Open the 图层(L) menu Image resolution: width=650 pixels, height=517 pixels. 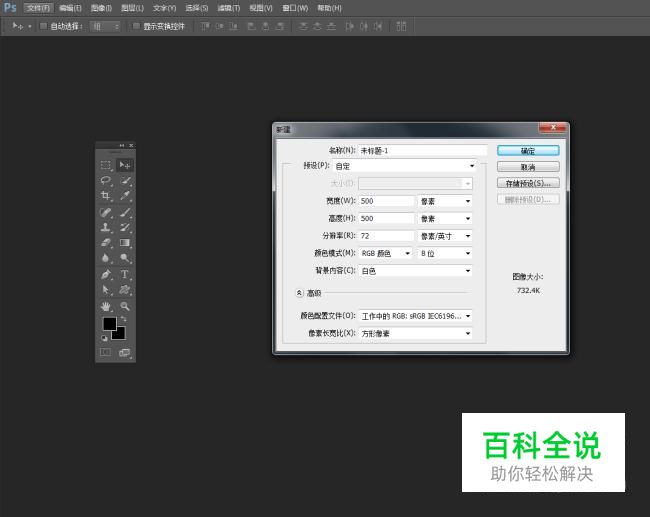pos(132,8)
